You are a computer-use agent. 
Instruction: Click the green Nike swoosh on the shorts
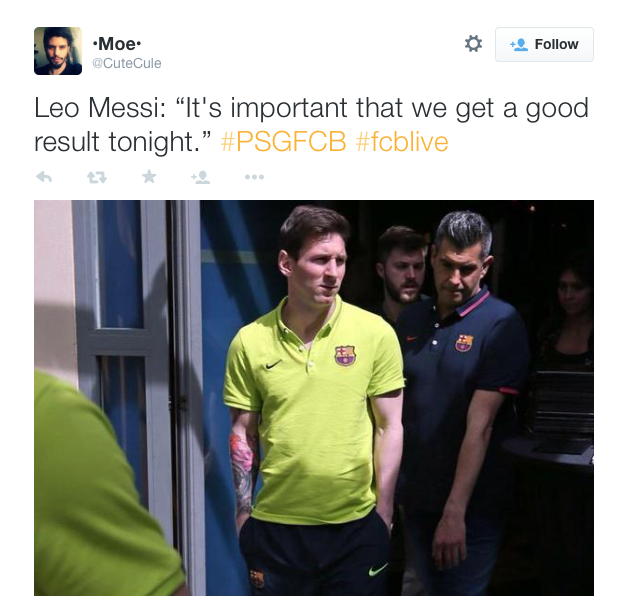tap(378, 569)
